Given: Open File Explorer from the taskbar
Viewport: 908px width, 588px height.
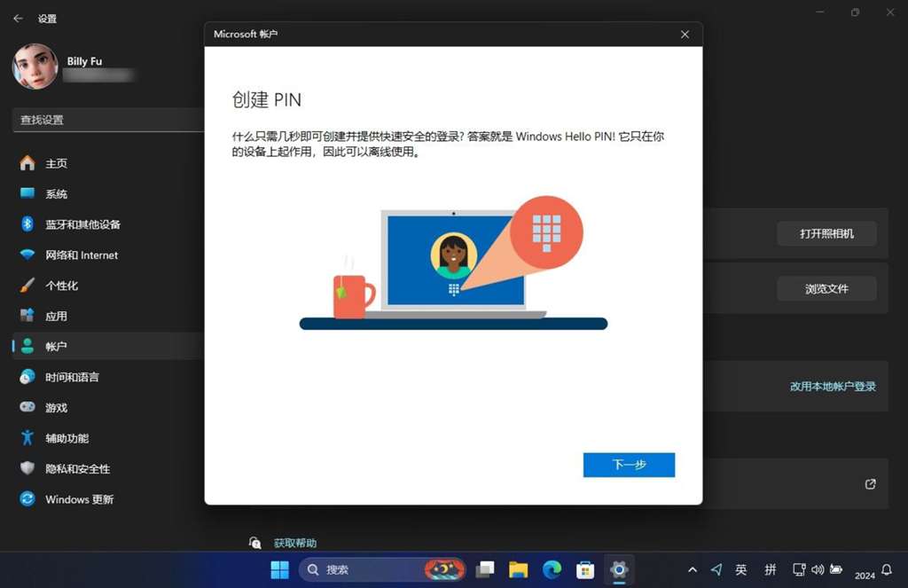Looking at the screenshot, I should tap(518, 570).
